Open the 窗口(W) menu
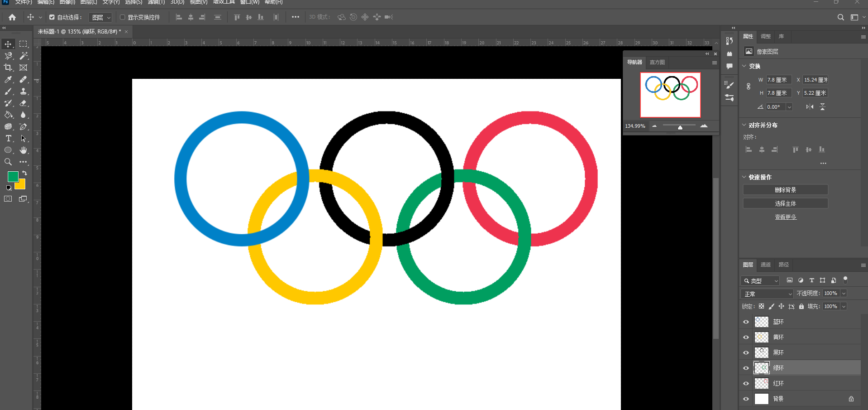The image size is (868, 410). 249,2
